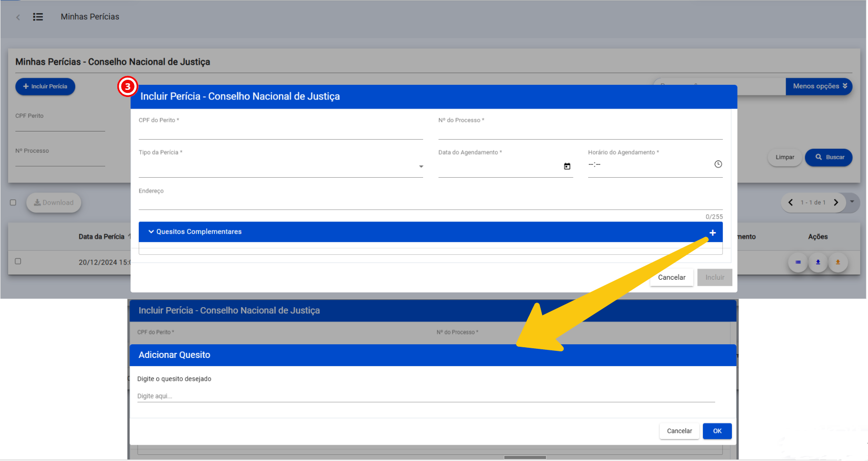Run search with the Buscar button

[x=829, y=157]
